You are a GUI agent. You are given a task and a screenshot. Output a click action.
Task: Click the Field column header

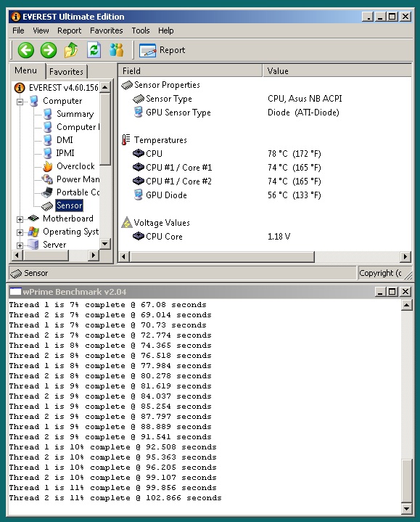click(x=190, y=71)
